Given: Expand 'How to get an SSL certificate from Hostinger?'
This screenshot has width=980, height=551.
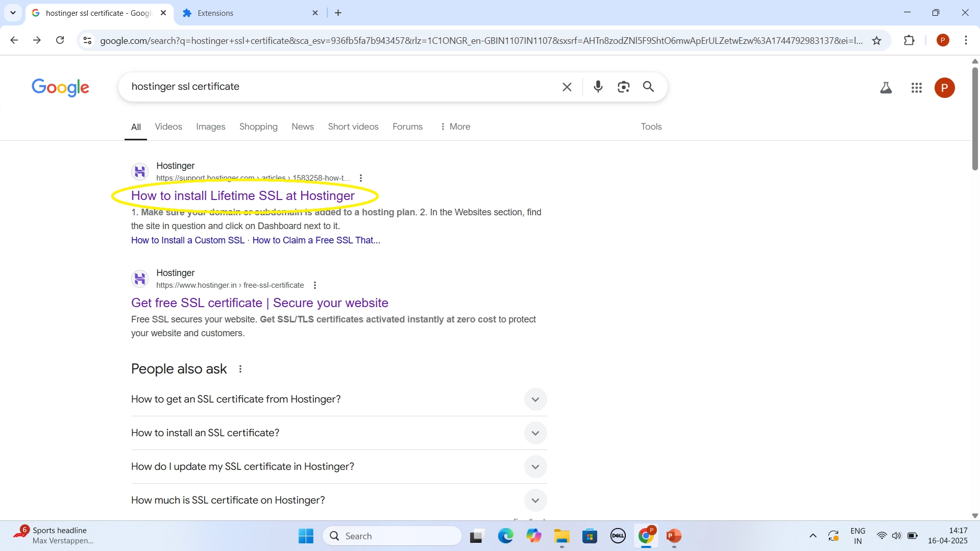Looking at the screenshot, I should tap(535, 399).
